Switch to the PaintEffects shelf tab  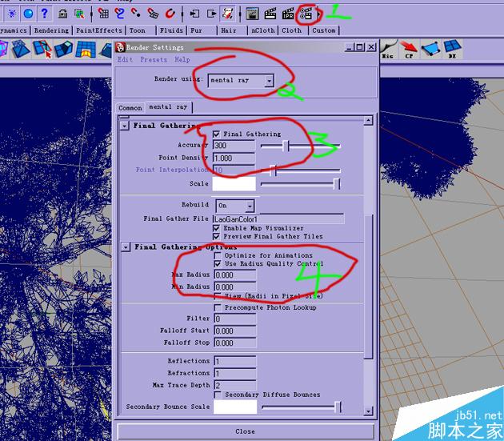coord(99,30)
